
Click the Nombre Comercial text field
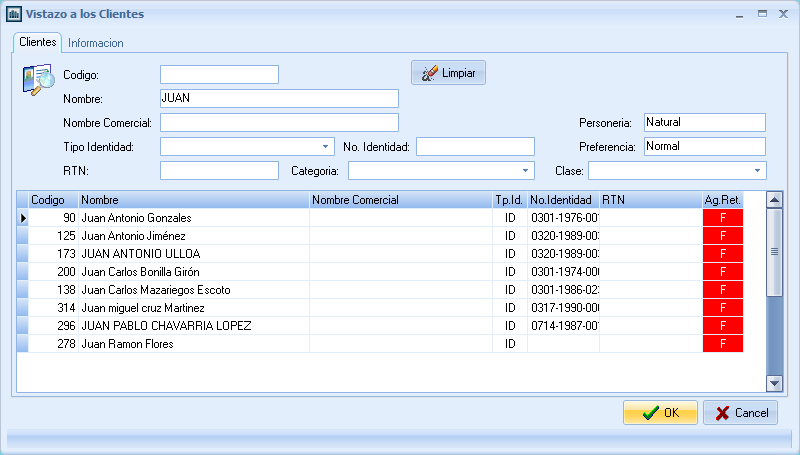click(279, 122)
